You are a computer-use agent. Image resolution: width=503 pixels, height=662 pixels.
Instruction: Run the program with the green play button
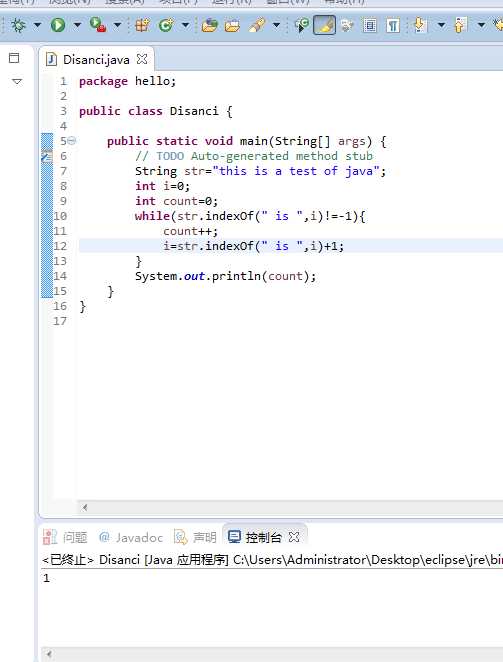click(58, 25)
